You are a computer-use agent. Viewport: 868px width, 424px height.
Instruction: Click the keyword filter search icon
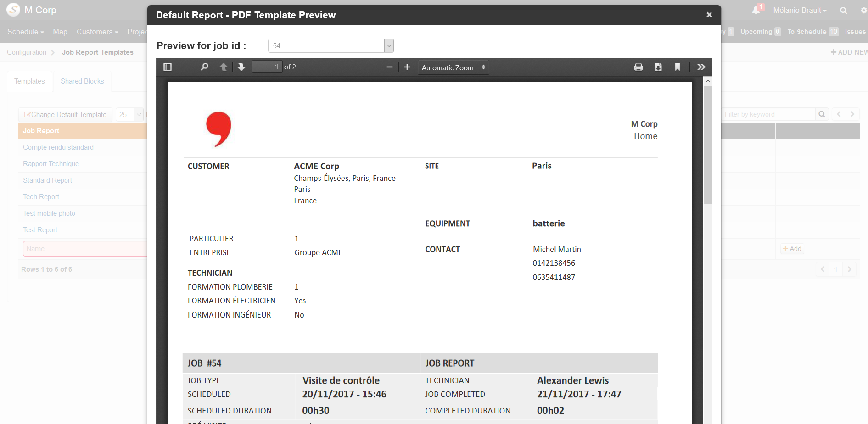[822, 114]
